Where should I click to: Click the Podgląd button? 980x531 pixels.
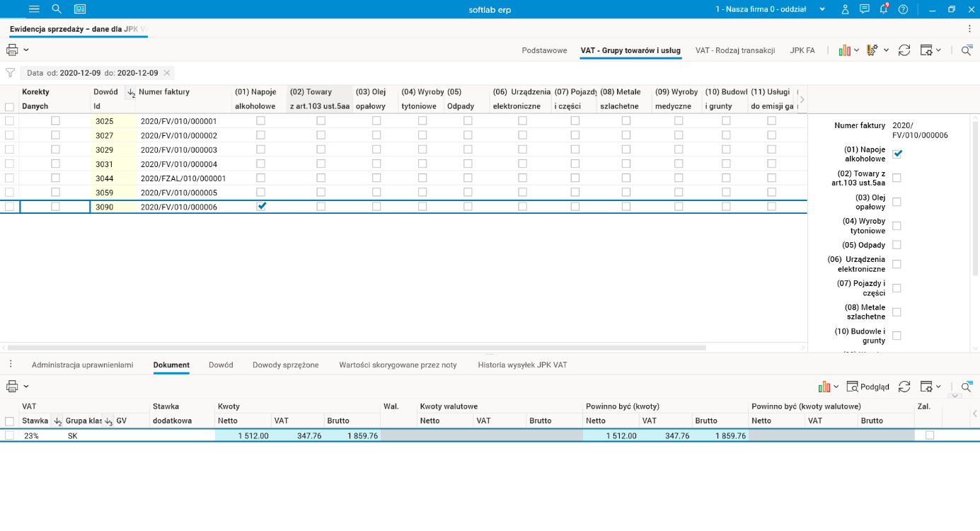pyautogui.click(x=868, y=387)
